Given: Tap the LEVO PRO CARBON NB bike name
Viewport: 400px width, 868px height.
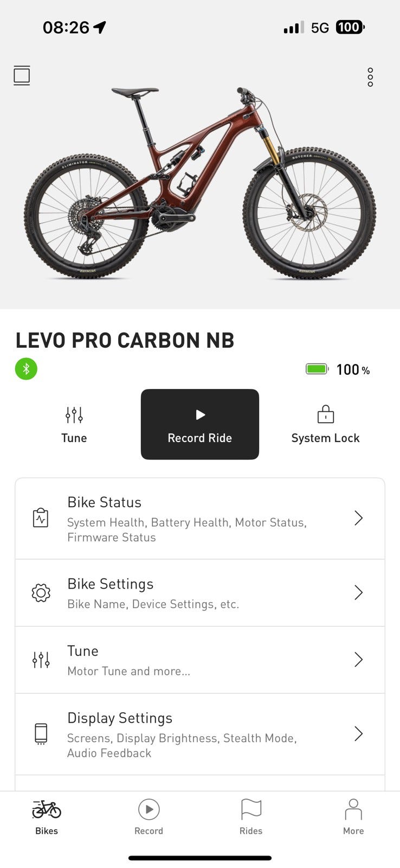Looking at the screenshot, I should (x=125, y=341).
